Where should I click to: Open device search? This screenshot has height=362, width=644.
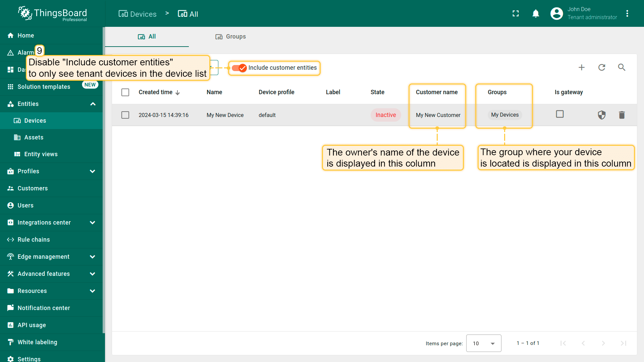tap(622, 67)
